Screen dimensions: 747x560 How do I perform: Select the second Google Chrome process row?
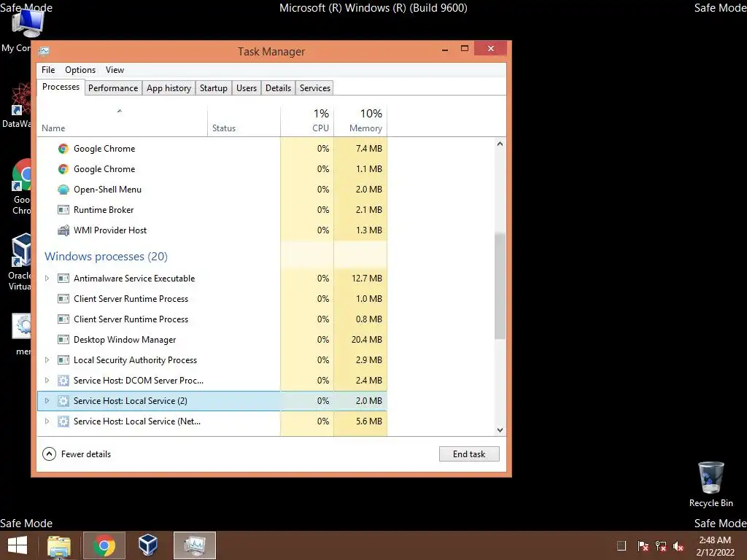[212, 169]
